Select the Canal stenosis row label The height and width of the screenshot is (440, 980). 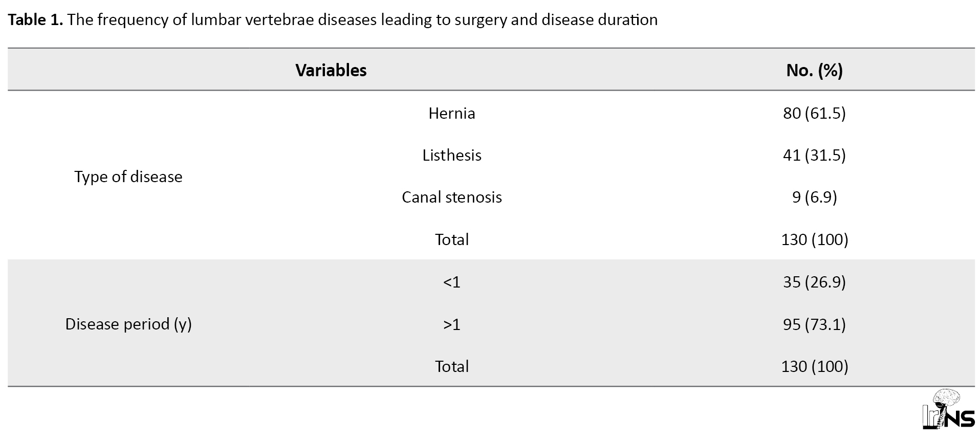pos(452,197)
